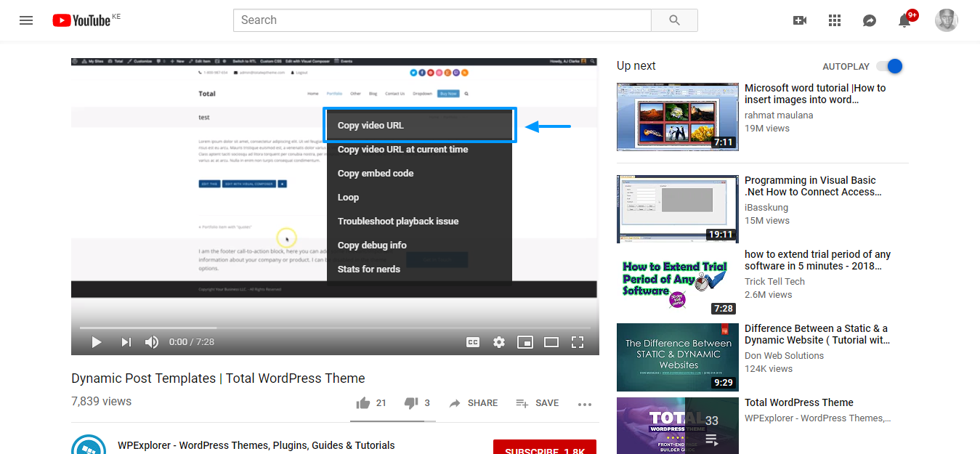The image size is (980, 454).
Task: Mute the video volume speaker
Action: [152, 342]
